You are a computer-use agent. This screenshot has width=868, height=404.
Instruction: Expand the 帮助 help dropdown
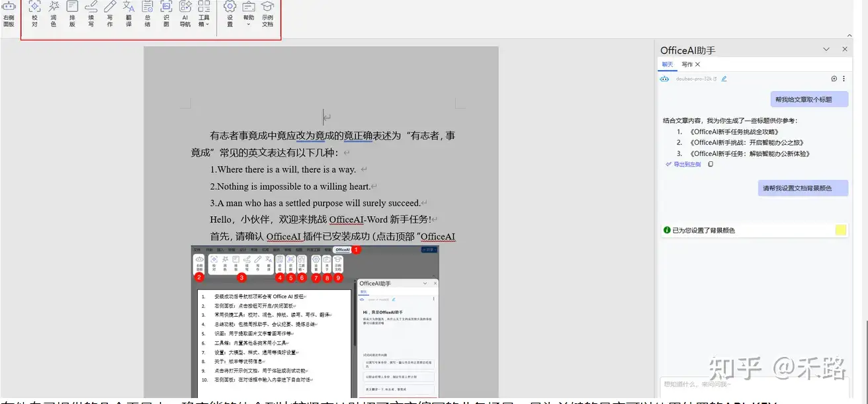point(248,14)
